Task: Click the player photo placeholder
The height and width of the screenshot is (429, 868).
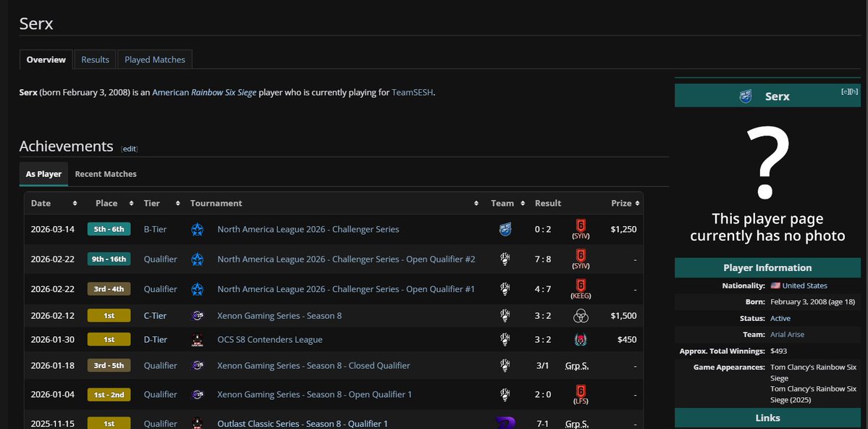Action: click(x=767, y=181)
